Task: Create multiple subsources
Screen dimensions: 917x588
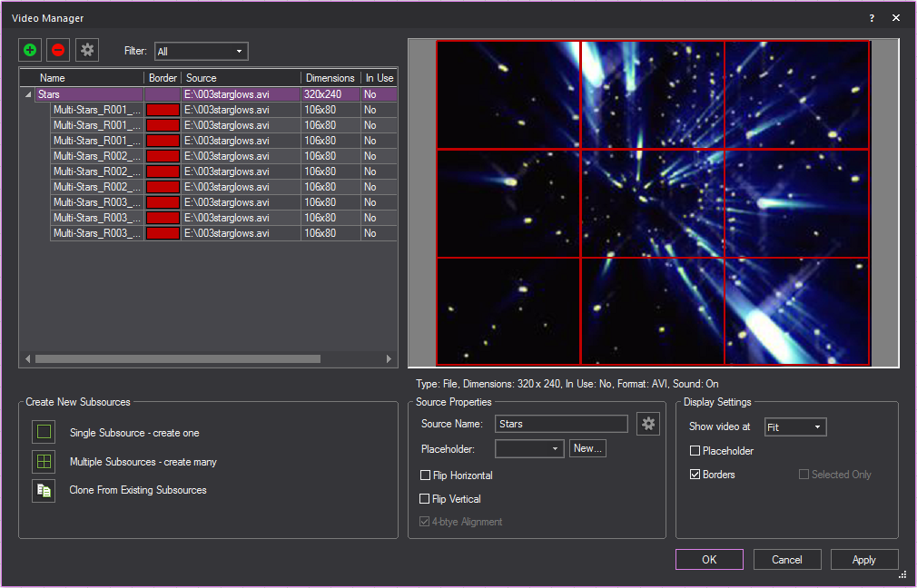Action: point(43,462)
